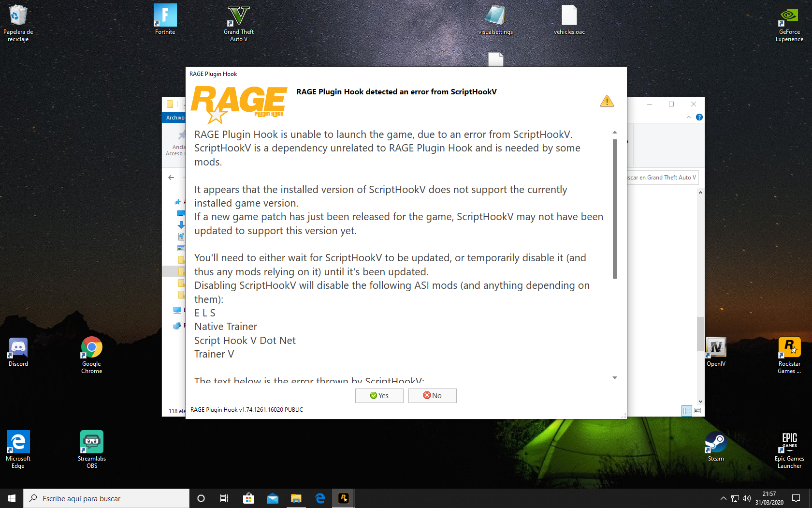
Task: Go back in the File Explorer window
Action: 171,178
